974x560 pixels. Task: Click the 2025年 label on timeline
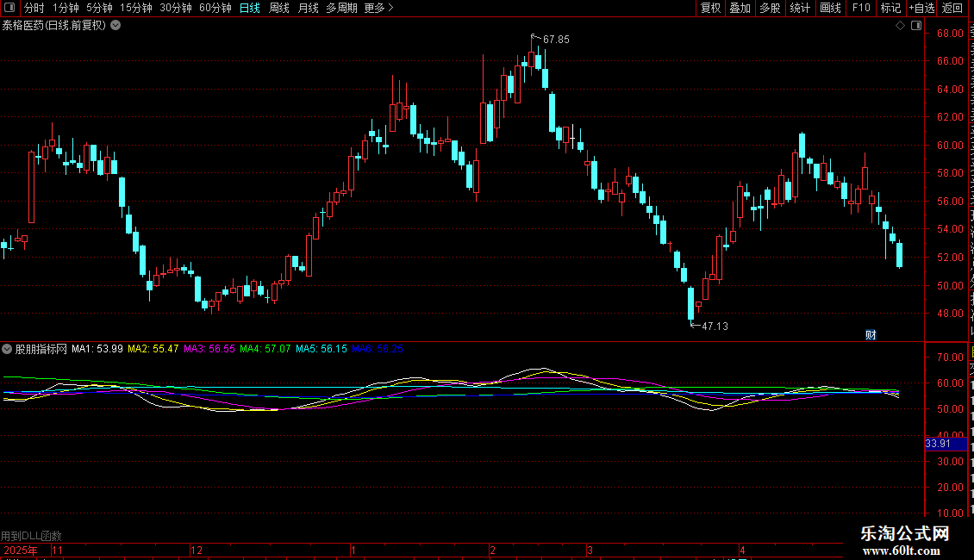[21, 550]
